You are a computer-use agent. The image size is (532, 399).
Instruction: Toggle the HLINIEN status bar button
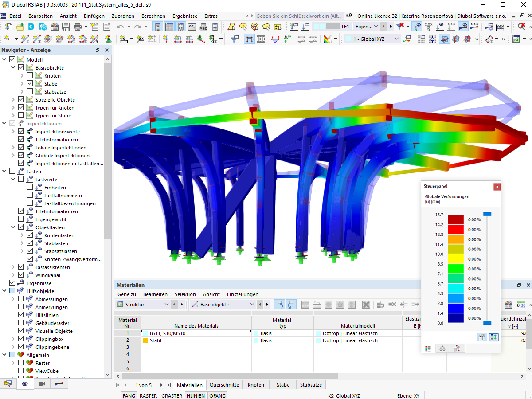pos(196,395)
